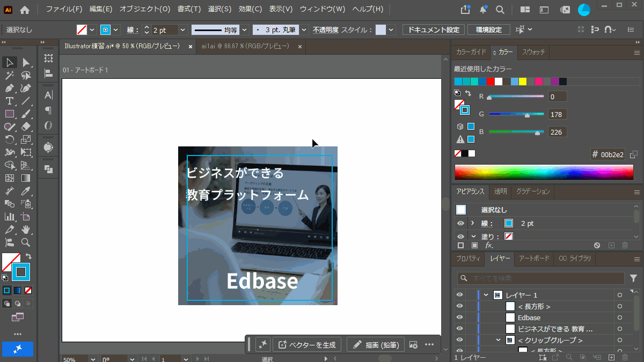Open the 効果(C) menu
The image size is (644, 362).
tap(250, 9)
